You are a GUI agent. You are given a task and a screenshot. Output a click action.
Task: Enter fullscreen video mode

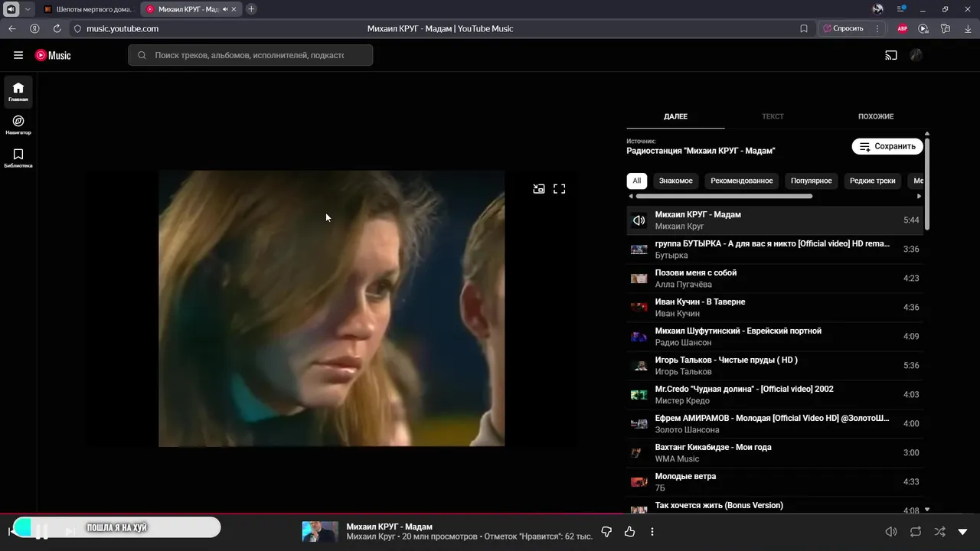click(x=560, y=188)
